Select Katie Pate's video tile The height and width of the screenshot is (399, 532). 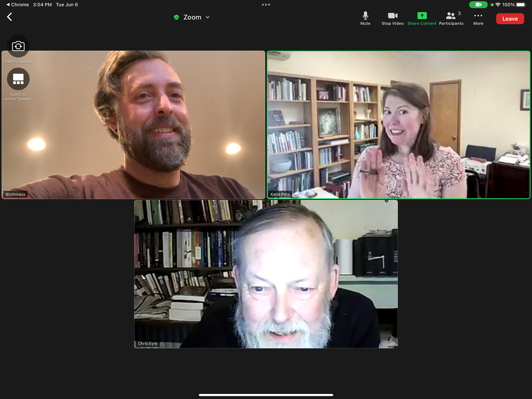click(398, 125)
